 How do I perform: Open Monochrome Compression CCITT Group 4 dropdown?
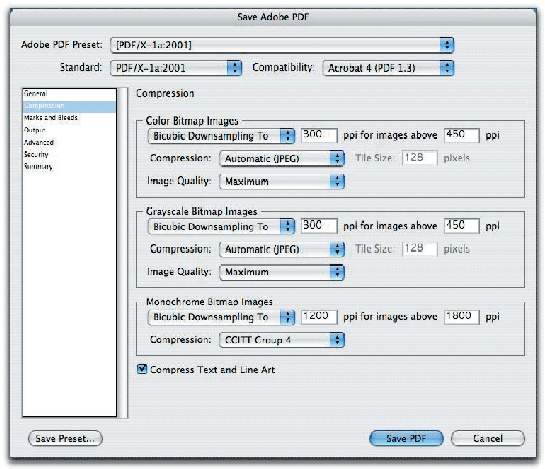click(x=282, y=340)
